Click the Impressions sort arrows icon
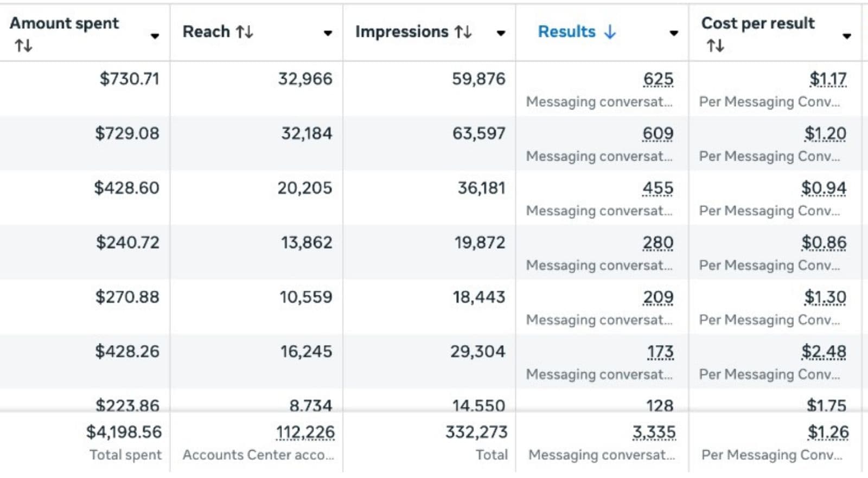Image resolution: width=868 pixels, height=478 pixels. pos(463,32)
